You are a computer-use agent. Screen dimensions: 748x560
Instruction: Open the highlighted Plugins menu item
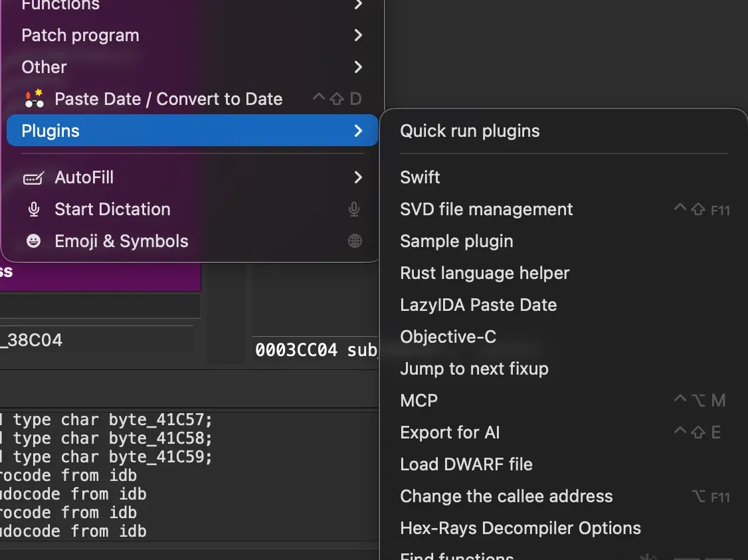click(192, 131)
